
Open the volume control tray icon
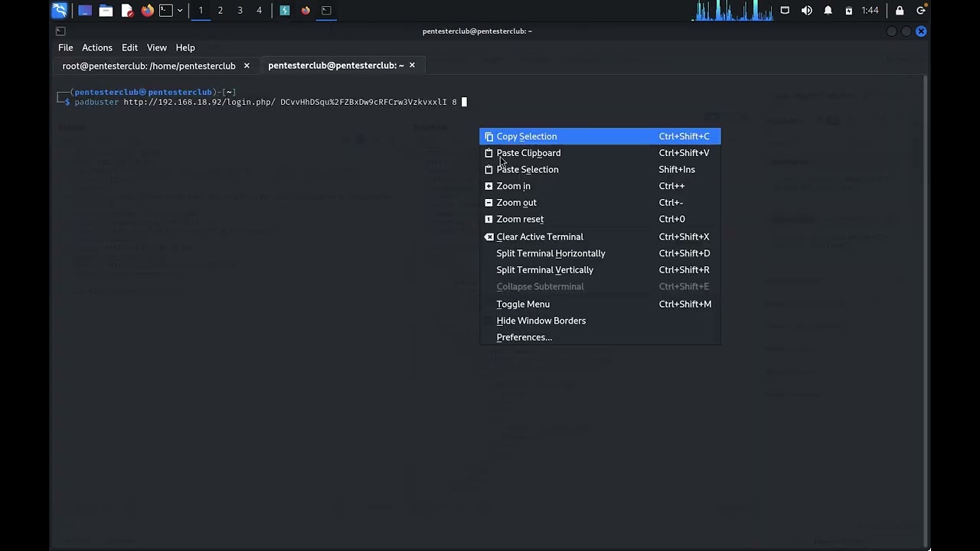tap(806, 10)
